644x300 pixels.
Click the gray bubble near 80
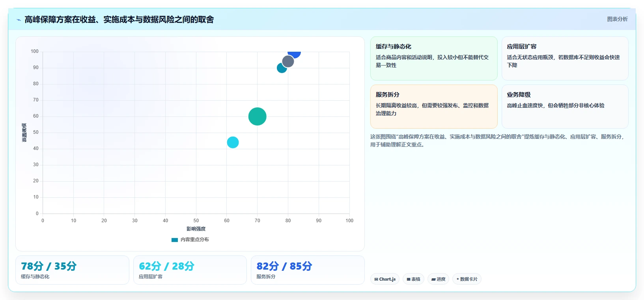tap(288, 61)
